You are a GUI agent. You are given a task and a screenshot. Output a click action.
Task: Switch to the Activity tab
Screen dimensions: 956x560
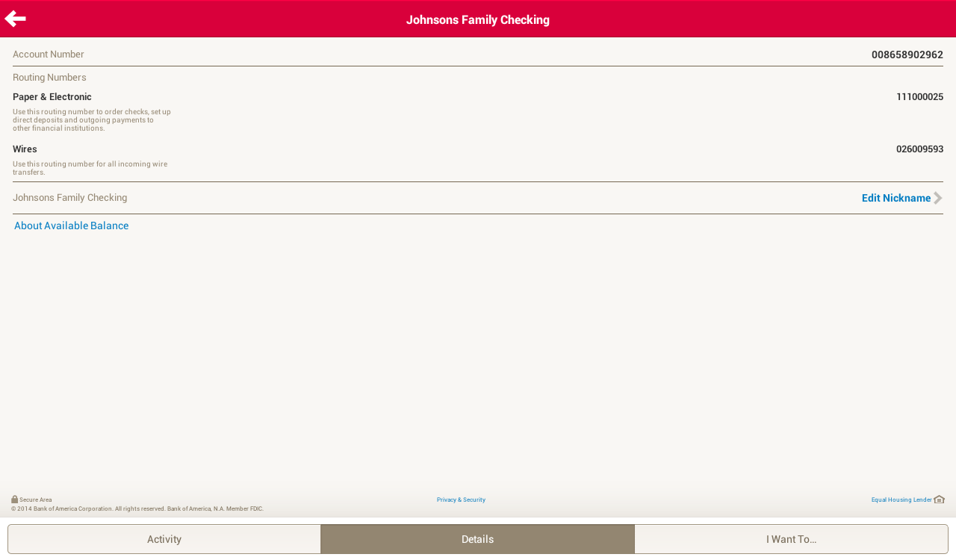(x=164, y=539)
